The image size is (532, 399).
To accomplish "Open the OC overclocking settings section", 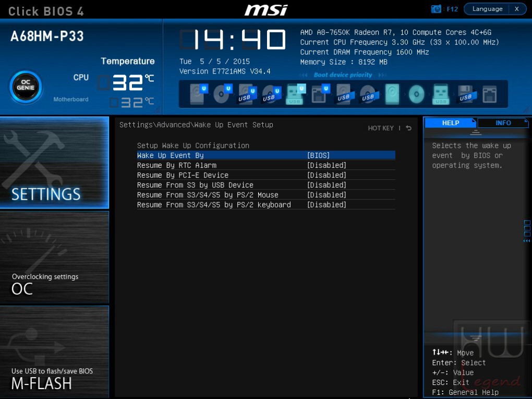I will pyautogui.click(x=54, y=257).
